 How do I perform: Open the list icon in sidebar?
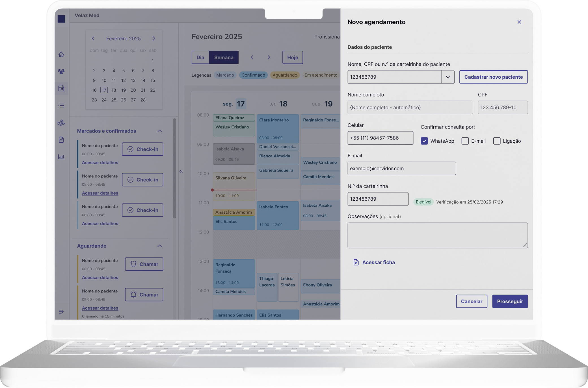pyautogui.click(x=61, y=106)
